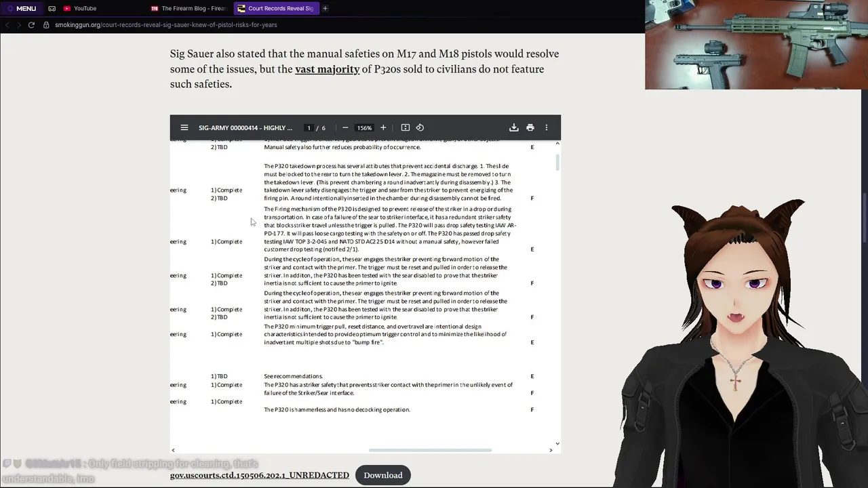Click 'The P320 is hammerless' line
Viewport: 868px width, 488px height.
pos(337,409)
